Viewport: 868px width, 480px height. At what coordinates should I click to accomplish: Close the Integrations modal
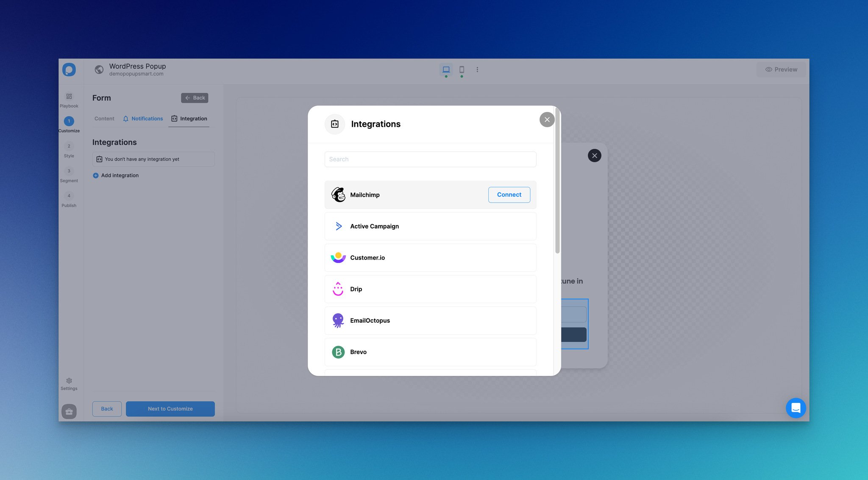546,120
